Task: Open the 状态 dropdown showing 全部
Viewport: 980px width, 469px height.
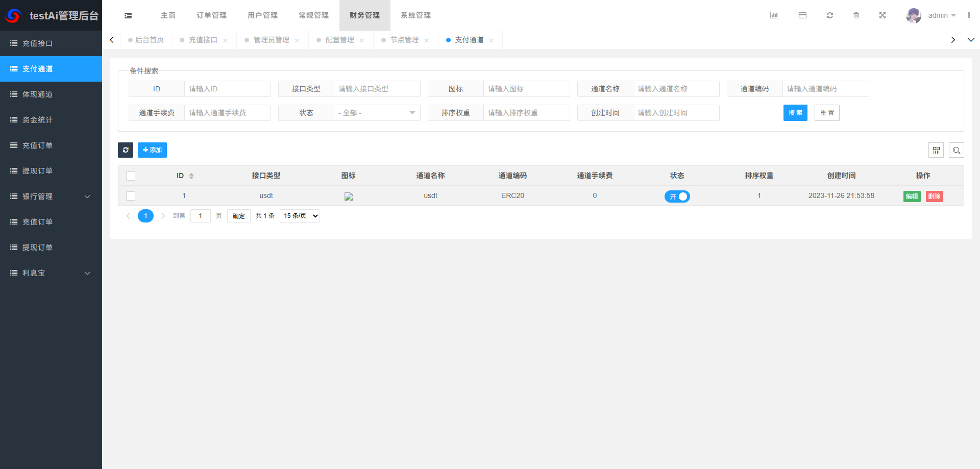Action: (377, 113)
